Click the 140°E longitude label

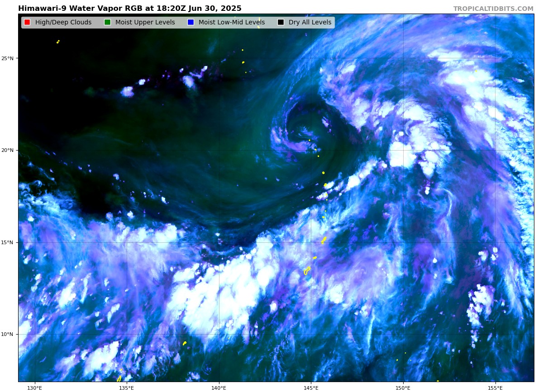pos(219,388)
